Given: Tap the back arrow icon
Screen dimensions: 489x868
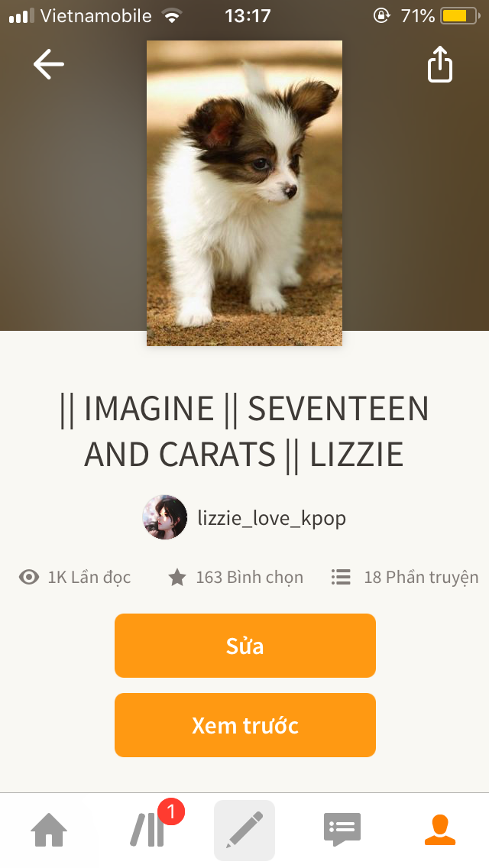Looking at the screenshot, I should pos(49,64).
